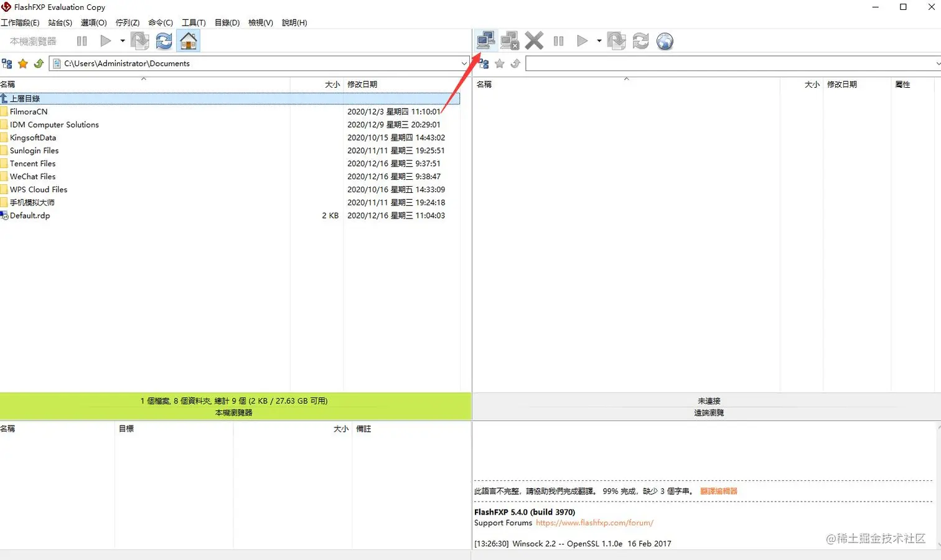This screenshot has width=941, height=560.
Task: Toggle the folder tree icon in the local pane
Action: [7, 63]
